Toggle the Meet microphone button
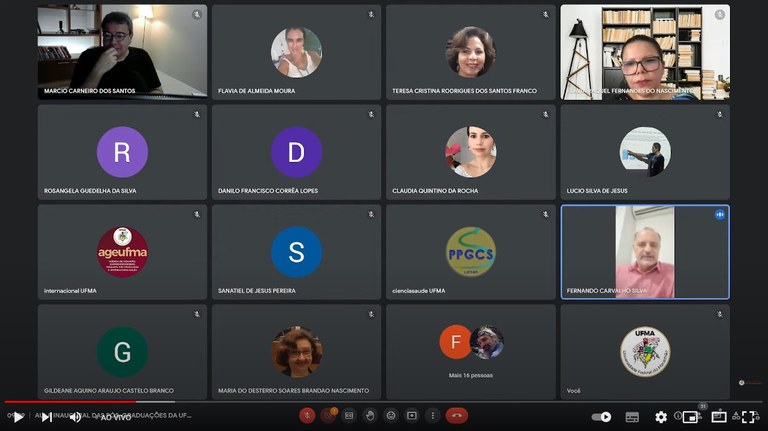The height and width of the screenshot is (431, 768). point(307,415)
